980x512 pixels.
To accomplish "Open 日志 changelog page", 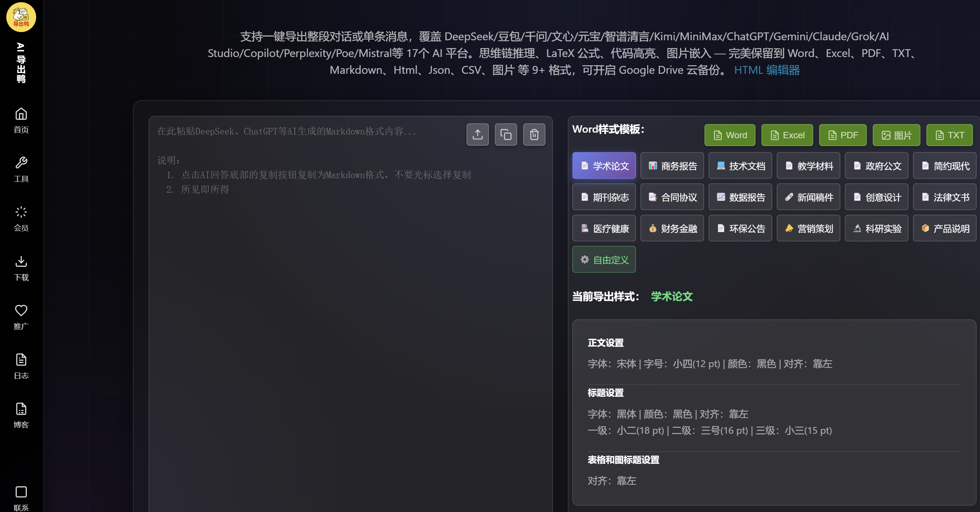I will tap(21, 366).
